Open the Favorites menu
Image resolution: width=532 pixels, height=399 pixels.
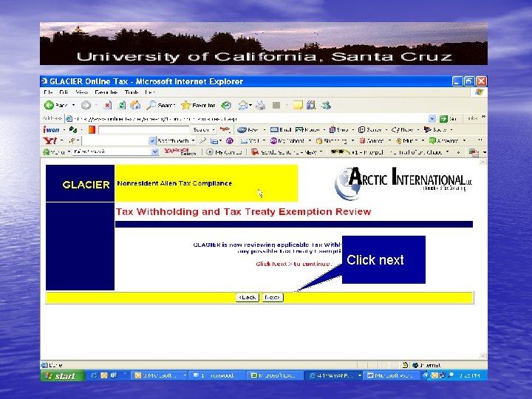[x=106, y=92]
